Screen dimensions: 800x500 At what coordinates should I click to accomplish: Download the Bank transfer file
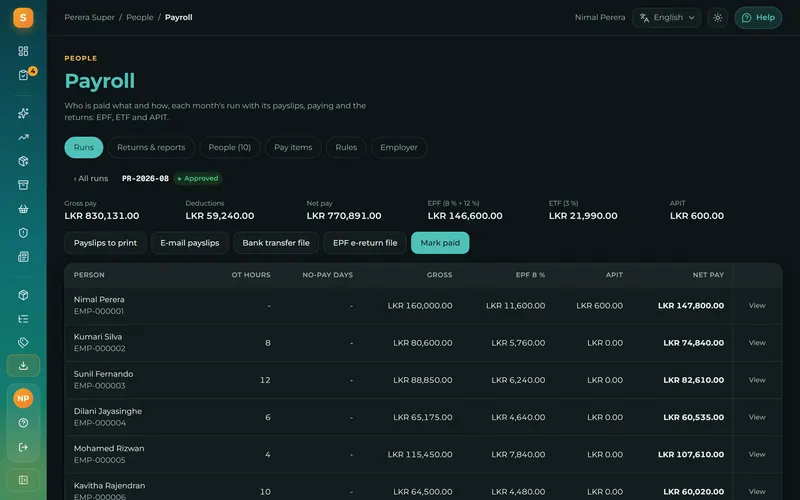[276, 243]
